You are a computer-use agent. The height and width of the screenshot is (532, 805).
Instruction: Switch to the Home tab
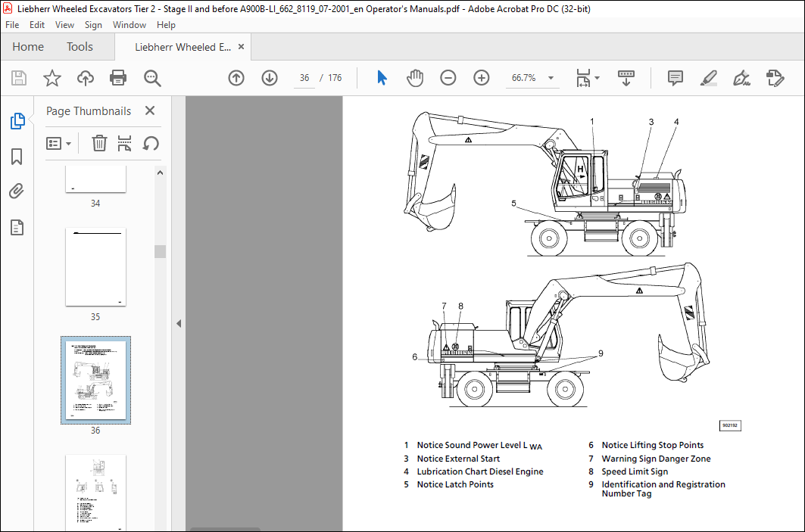click(28, 47)
